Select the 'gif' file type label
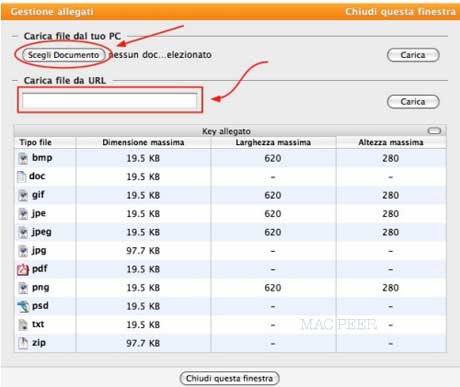This screenshot has height=387, width=460. [38, 195]
